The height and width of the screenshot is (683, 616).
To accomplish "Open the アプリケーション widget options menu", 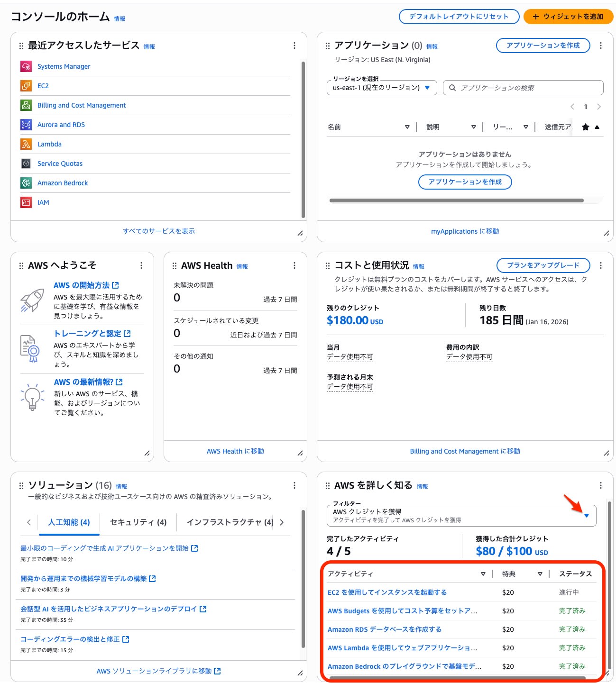I will point(601,46).
